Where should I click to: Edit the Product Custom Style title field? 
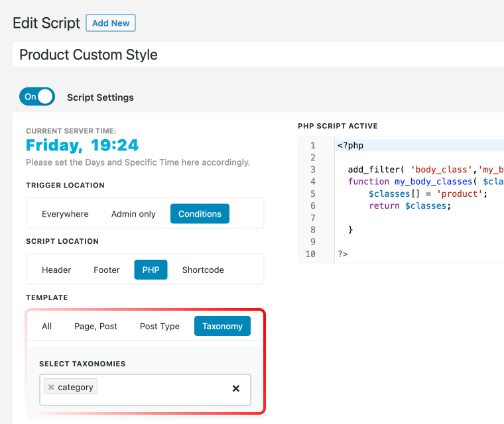coord(258,54)
